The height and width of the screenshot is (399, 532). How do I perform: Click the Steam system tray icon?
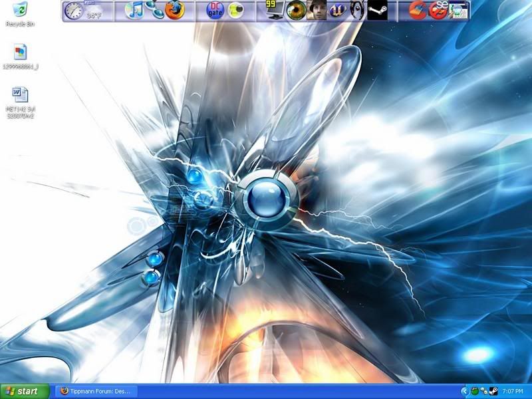coord(493,391)
